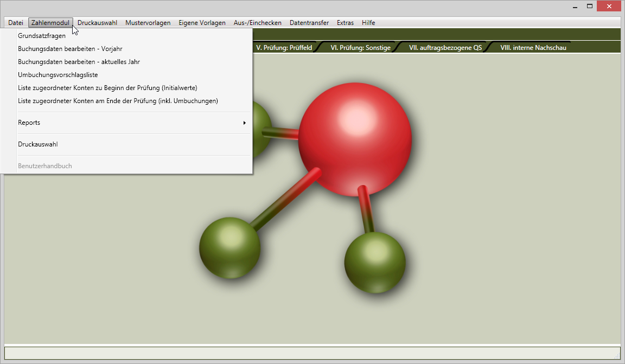
Task: Open the Druckauswahl menu in menu bar
Action: [x=97, y=23]
